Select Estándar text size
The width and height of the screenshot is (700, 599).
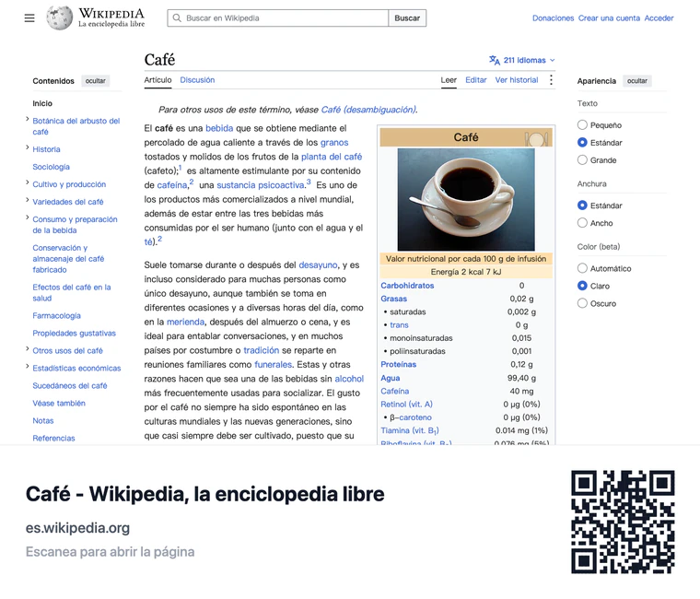click(x=582, y=142)
